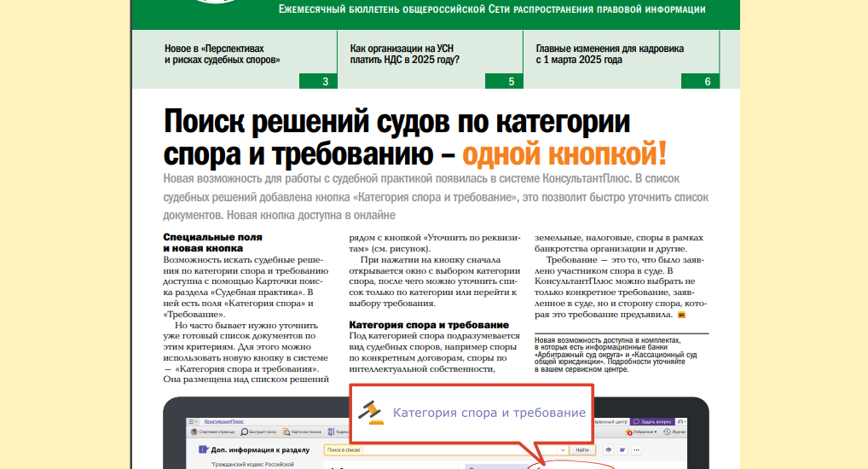Click the green page number 3 box
The width and height of the screenshot is (868, 469).
click(x=318, y=81)
